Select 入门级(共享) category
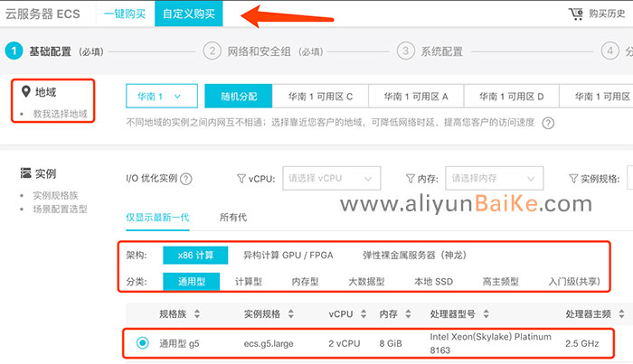 574,282
